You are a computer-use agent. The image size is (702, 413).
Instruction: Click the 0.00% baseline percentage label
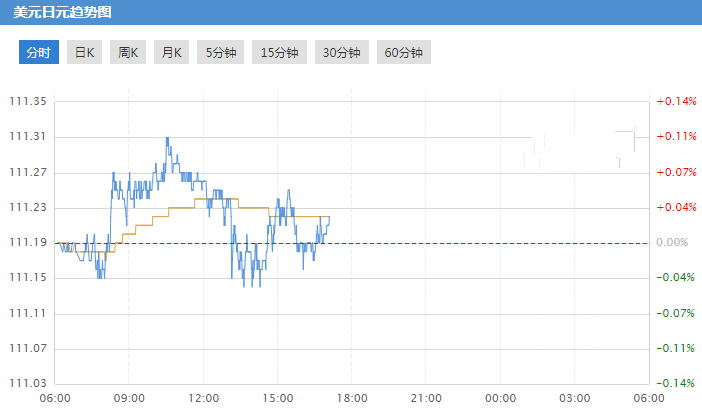[x=672, y=242]
